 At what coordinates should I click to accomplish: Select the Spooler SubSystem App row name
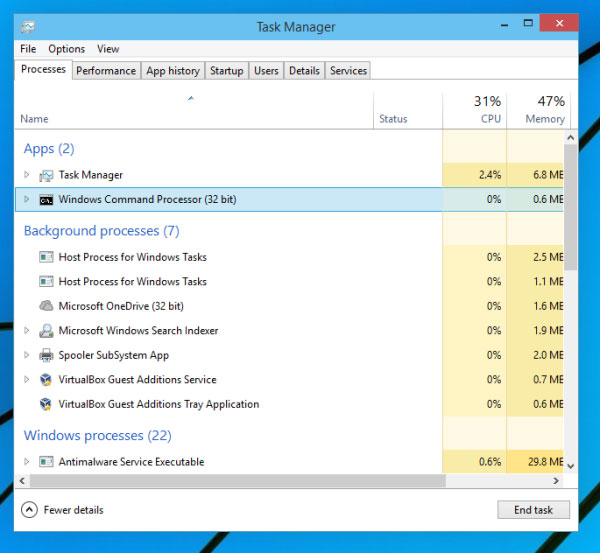114,355
